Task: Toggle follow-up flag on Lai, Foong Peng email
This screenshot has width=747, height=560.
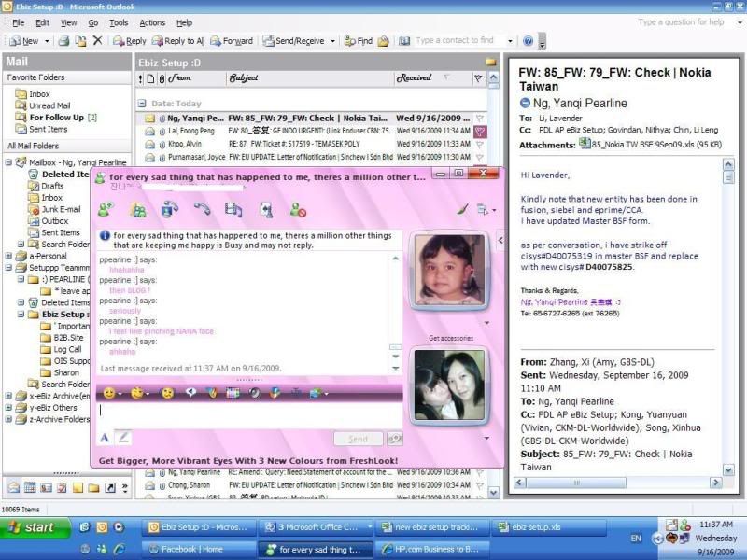Action: (480, 131)
